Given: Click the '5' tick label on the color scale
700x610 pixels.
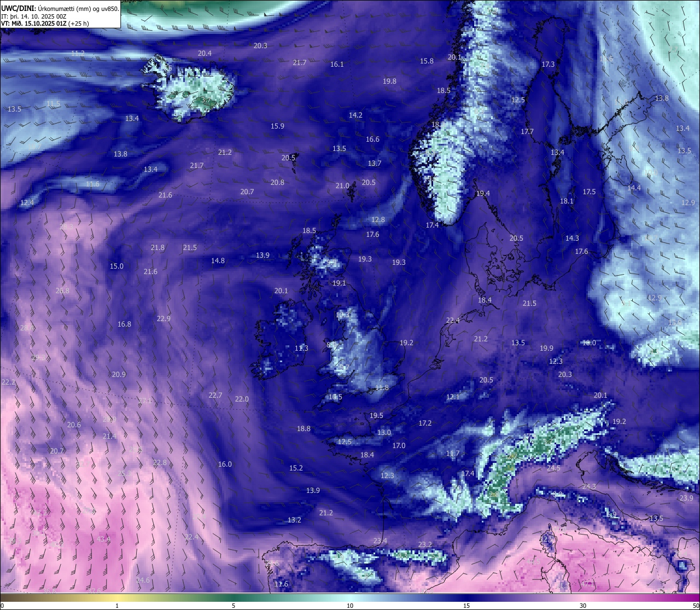Looking at the screenshot, I should tap(234, 606).
